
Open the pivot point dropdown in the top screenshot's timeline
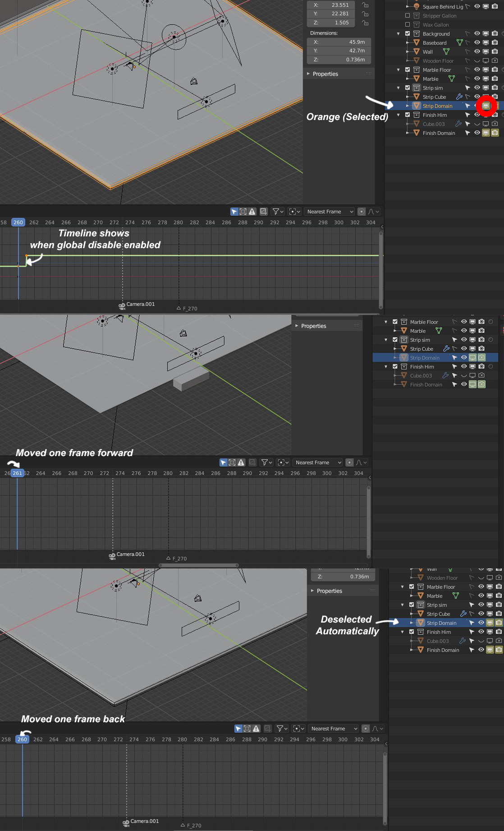295,212
